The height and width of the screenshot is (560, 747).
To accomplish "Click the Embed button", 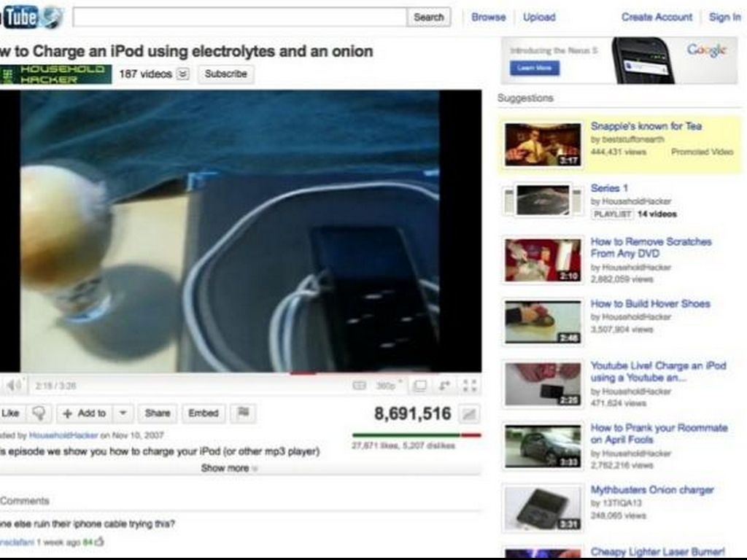I will 204,413.
